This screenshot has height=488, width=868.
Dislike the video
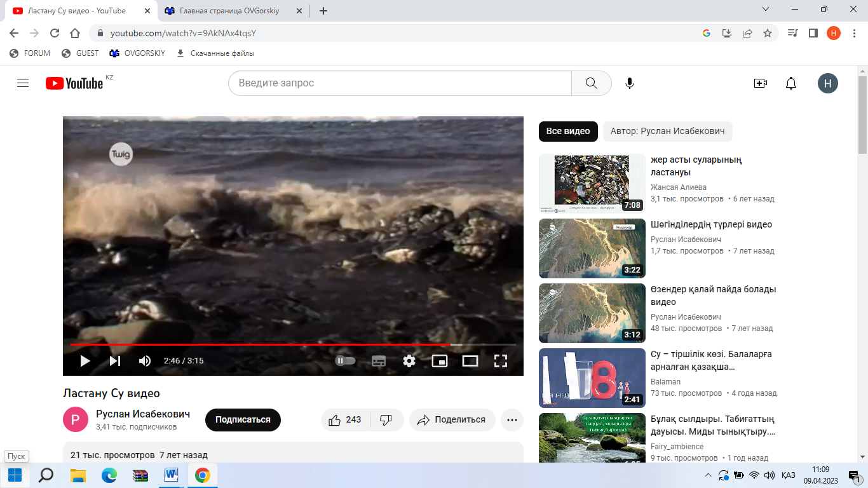[386, 420]
